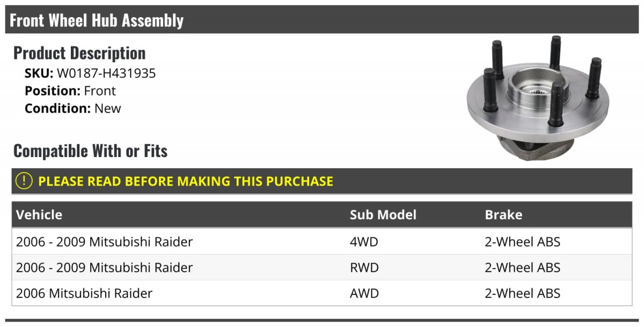
Task: Click the Sub Model column header
Action: point(383,214)
